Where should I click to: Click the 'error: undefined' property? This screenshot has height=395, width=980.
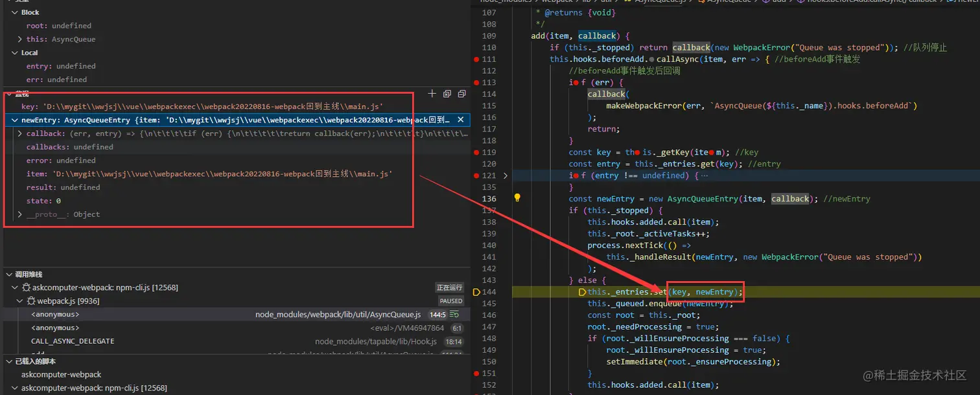point(61,161)
